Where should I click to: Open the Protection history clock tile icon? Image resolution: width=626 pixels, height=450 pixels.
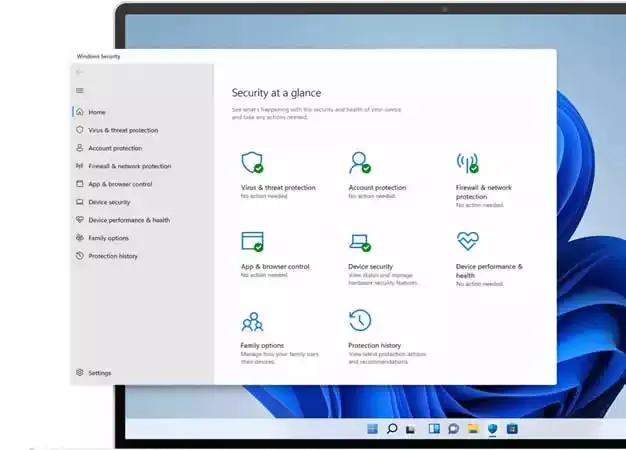[x=360, y=320]
